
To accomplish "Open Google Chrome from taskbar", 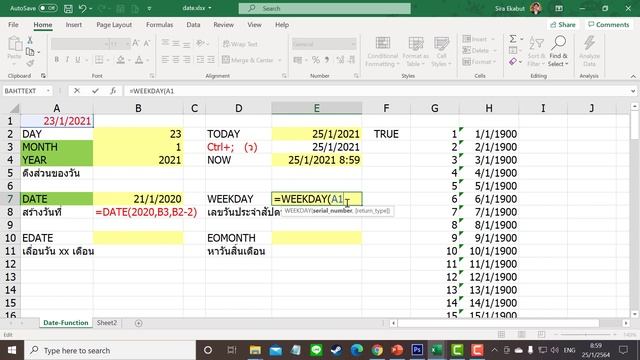I will click(x=377, y=350).
